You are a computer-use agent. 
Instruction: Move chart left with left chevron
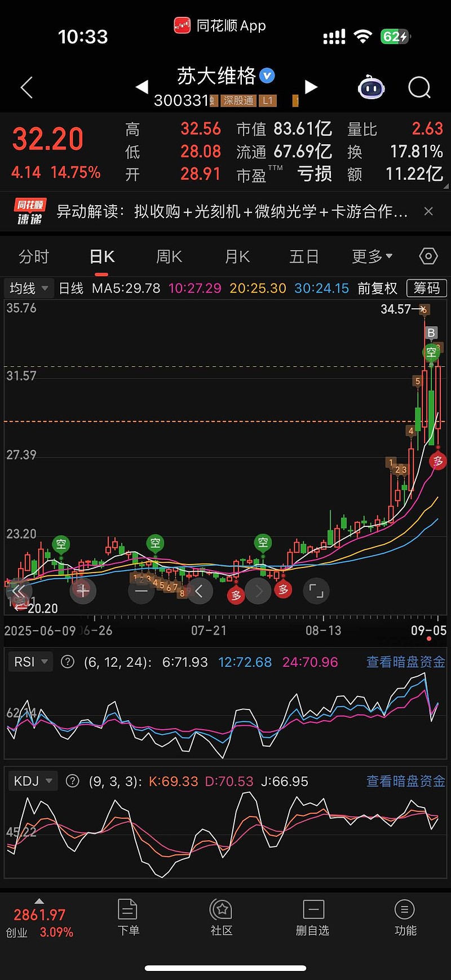200,591
